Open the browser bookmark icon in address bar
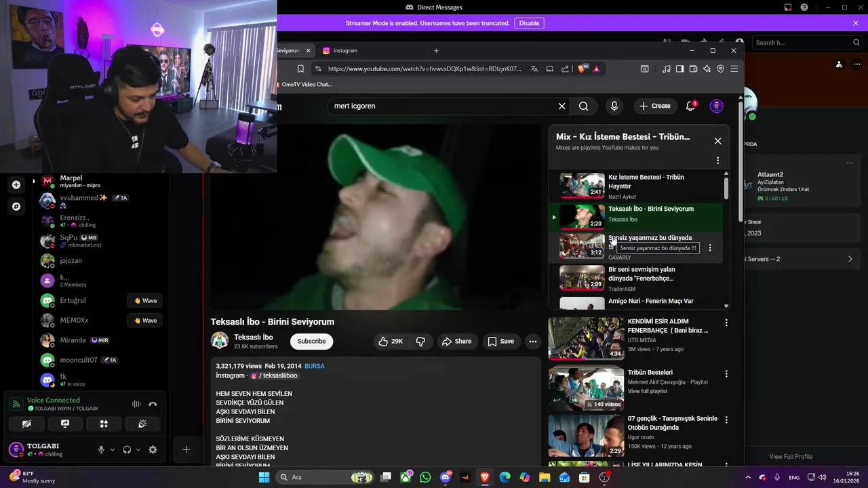Image resolution: width=868 pixels, height=488 pixels. tap(300, 68)
